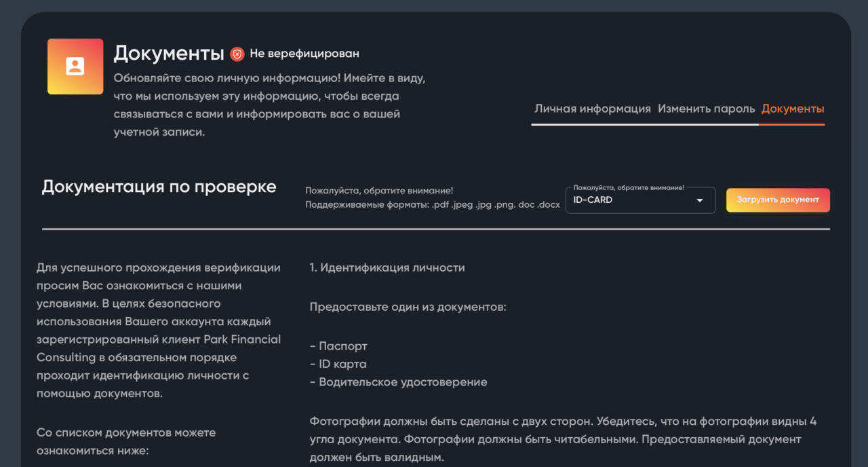This screenshot has height=467, width=868.
Task: Click the small Пожалуйста, обратите внимание dropdown label
Action: click(629, 187)
